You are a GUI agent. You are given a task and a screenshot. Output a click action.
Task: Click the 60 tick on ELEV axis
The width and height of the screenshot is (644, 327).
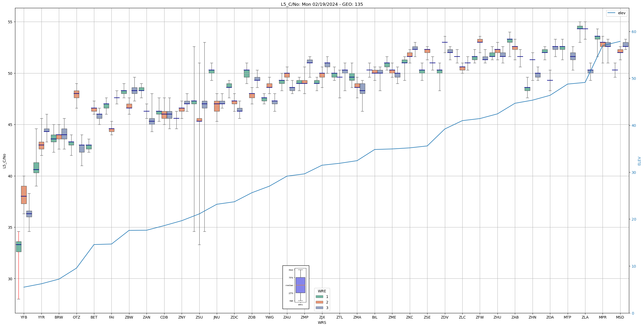click(633, 32)
